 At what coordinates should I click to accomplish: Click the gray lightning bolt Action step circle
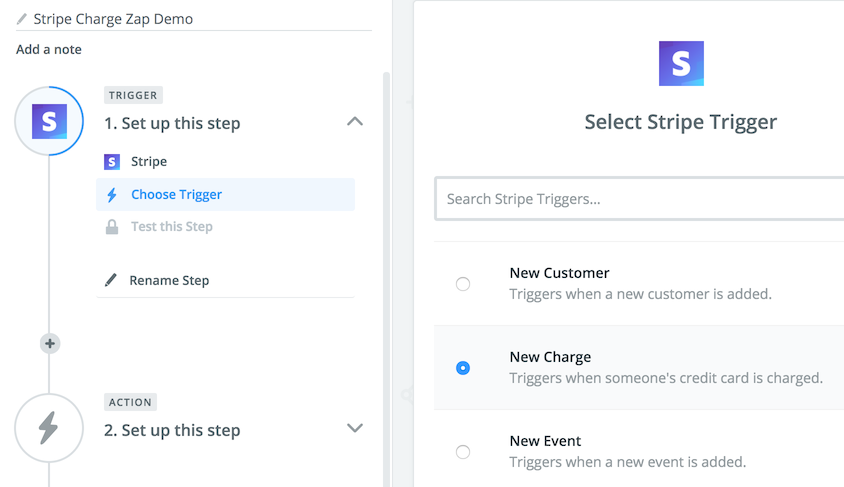coord(49,428)
